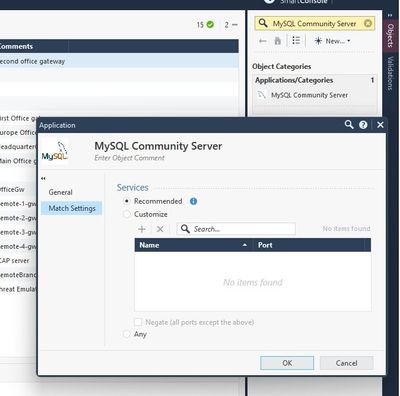This screenshot has height=396, width=400.
Task: Open the Match Settings page
Action: [71, 208]
